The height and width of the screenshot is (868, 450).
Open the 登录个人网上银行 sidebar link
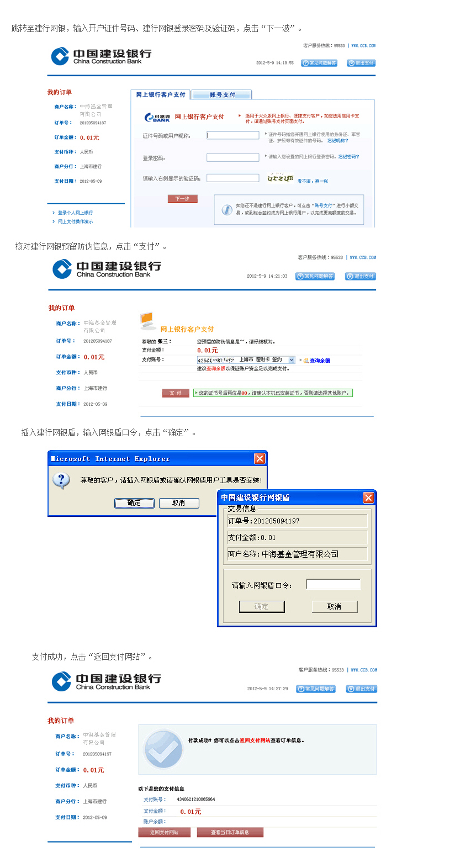tap(75, 213)
